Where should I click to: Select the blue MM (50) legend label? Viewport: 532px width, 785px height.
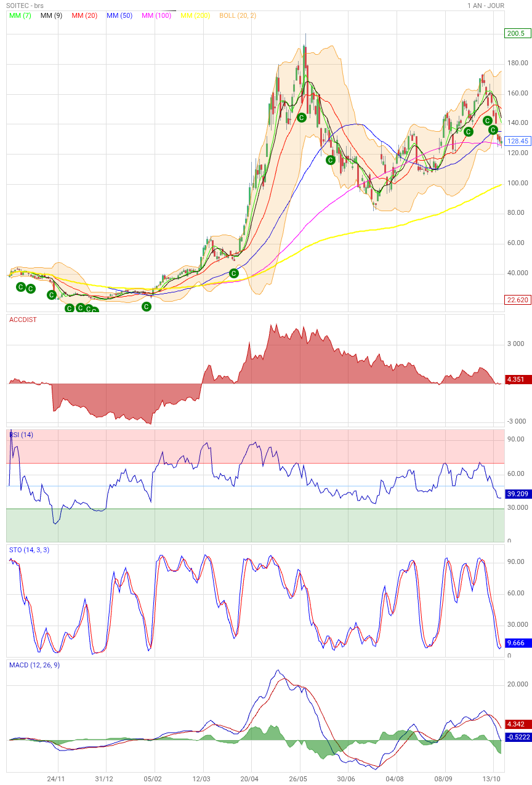(x=119, y=15)
